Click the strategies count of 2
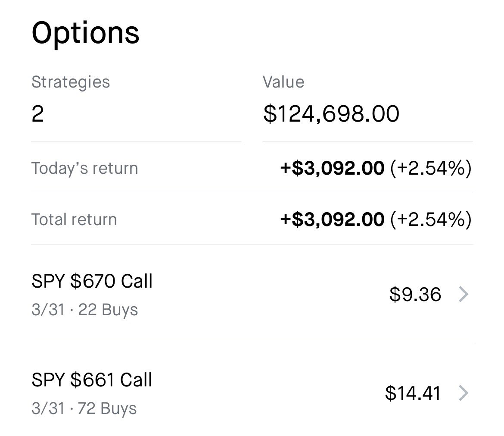Image resolution: width=504 pixels, height=436 pixels. click(x=37, y=114)
